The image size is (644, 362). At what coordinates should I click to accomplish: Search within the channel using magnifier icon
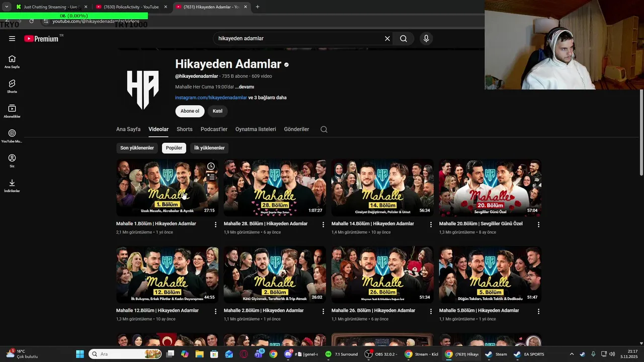pos(324,129)
